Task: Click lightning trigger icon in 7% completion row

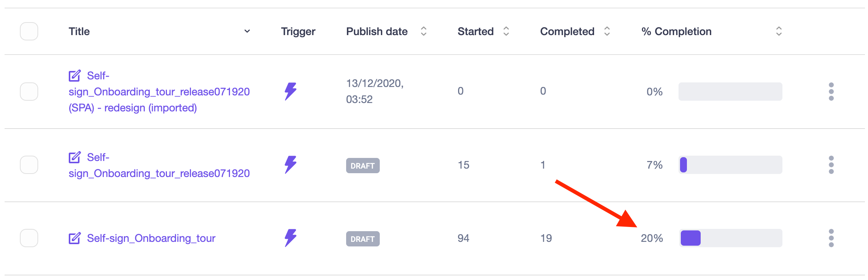Action: coord(290,165)
